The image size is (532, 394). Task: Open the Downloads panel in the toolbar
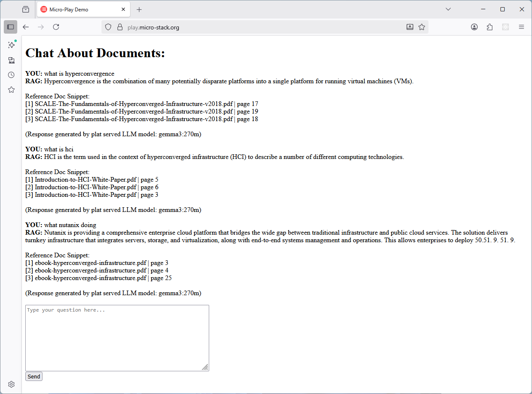410,26
